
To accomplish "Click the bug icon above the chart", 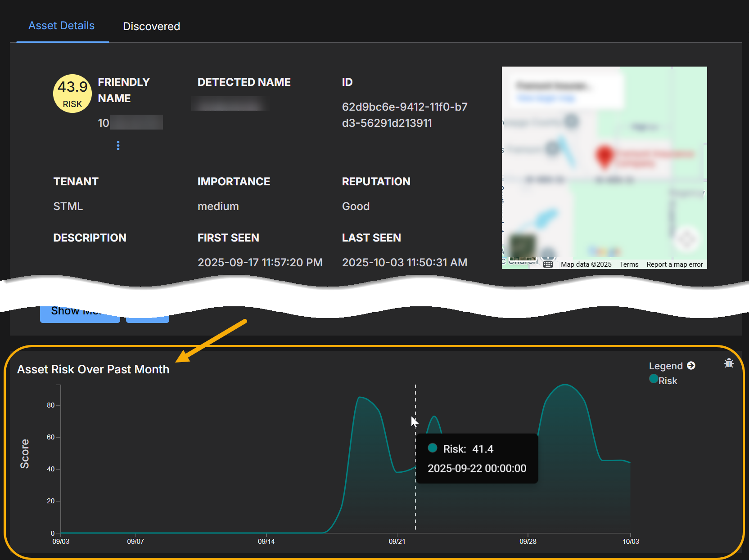I will pos(729,363).
